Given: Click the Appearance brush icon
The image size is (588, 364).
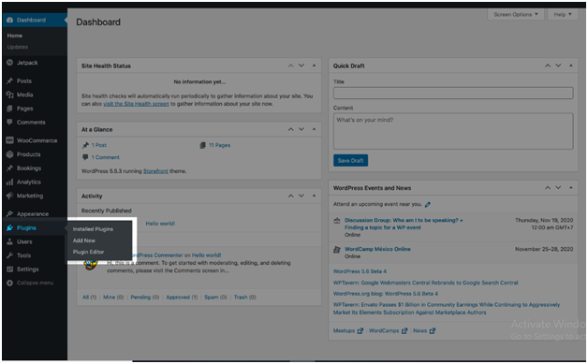Looking at the screenshot, I should 9,213.
